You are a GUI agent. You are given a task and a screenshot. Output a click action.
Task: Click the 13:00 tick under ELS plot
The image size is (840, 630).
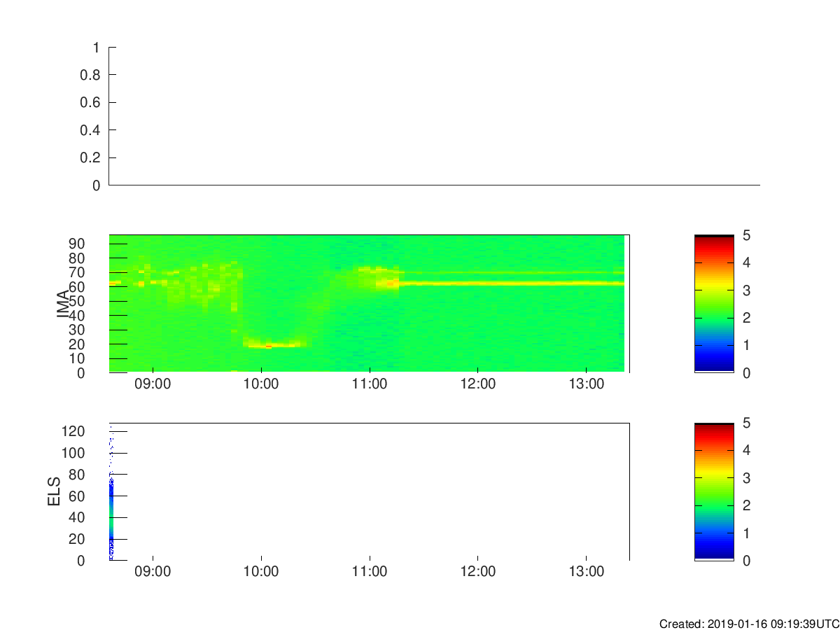coord(587,571)
